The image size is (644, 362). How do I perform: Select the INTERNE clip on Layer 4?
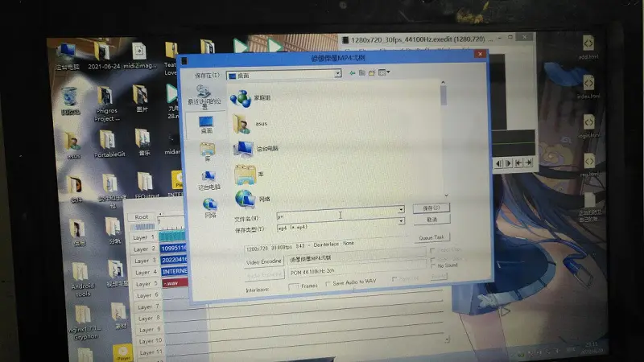tap(175, 271)
